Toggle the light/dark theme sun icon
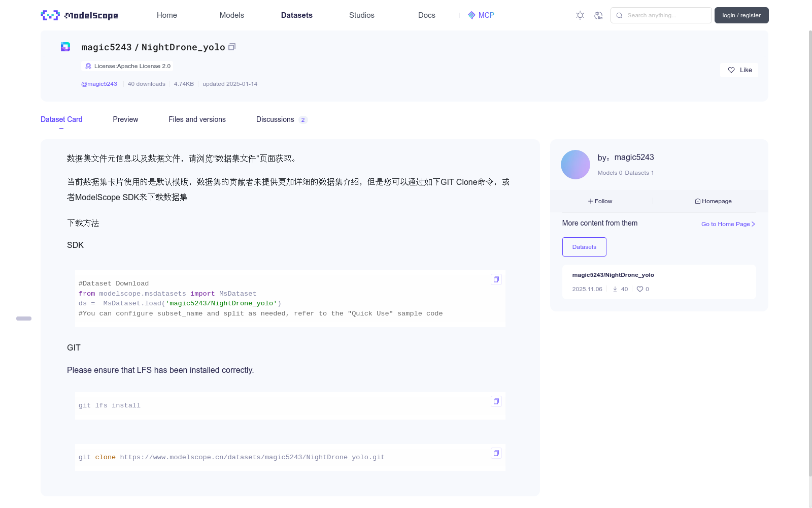812x508 pixels. pos(580,15)
